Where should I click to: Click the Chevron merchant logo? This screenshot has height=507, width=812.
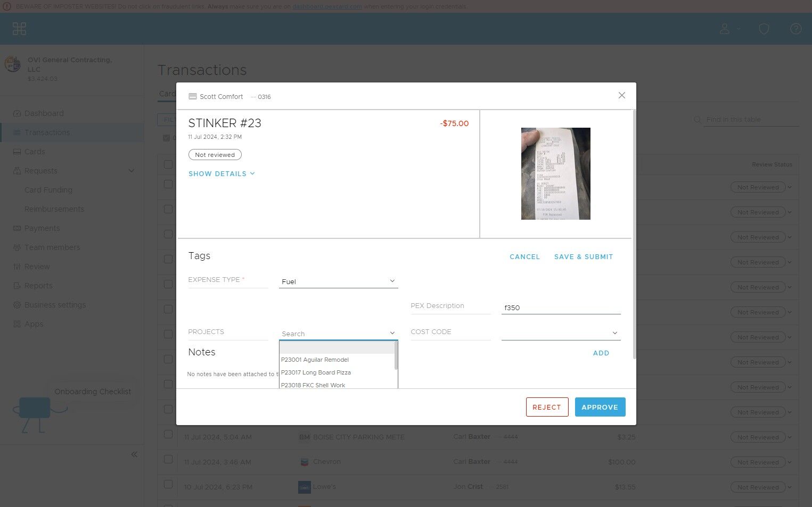click(305, 462)
